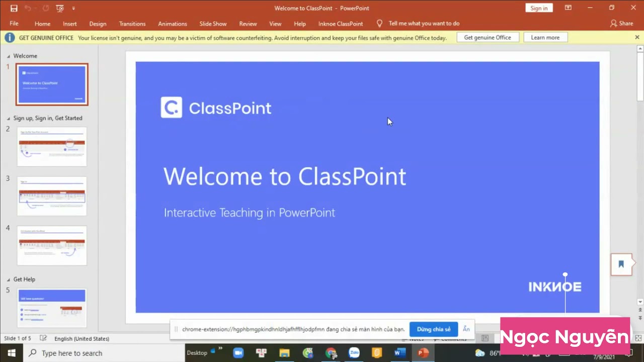The height and width of the screenshot is (362, 644).
Task: Select slide 4 thumbnail
Action: tap(52, 245)
